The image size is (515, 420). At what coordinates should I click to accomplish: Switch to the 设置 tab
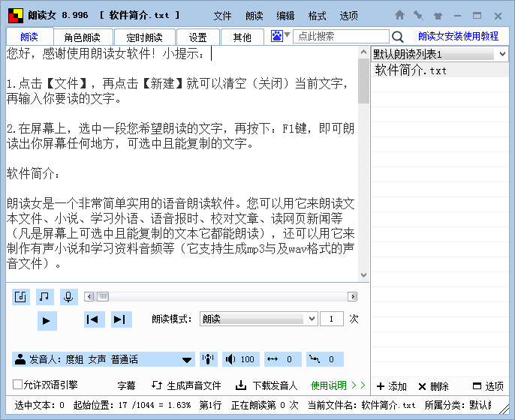pyautogui.click(x=198, y=37)
